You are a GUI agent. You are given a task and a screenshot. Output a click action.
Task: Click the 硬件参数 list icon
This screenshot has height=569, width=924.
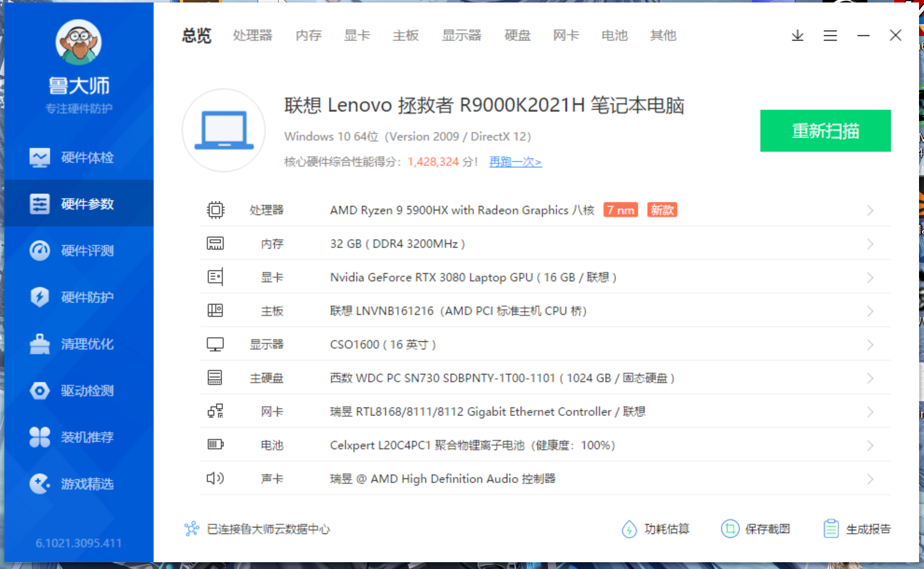coord(40,204)
